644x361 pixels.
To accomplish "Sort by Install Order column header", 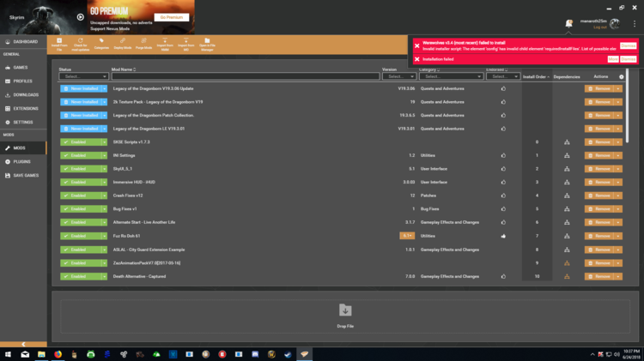I will tap(536, 76).
